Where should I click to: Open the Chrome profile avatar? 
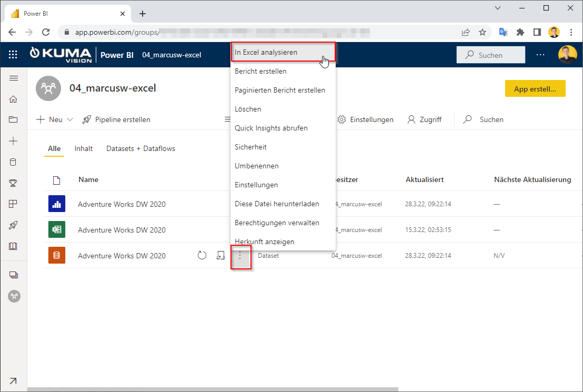(554, 32)
